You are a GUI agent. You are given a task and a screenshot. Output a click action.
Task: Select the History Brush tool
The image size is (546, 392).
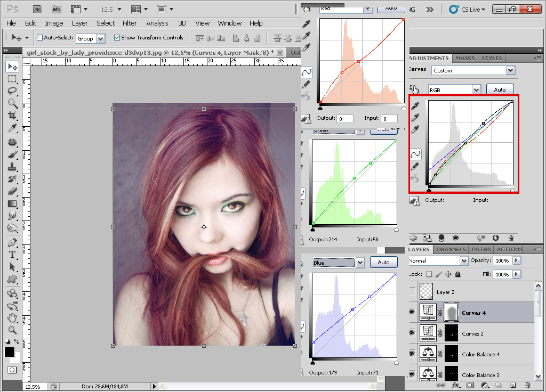(x=13, y=179)
